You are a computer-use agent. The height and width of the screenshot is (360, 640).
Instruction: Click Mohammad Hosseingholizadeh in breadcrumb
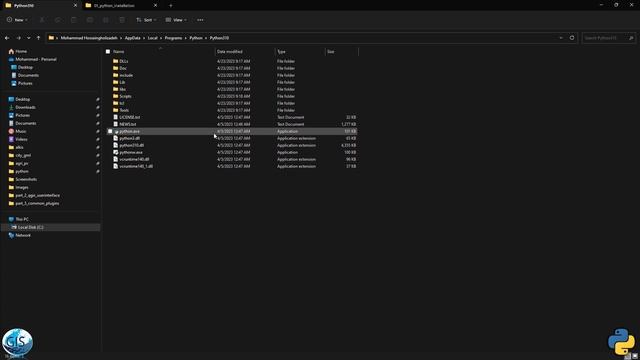tap(89, 38)
